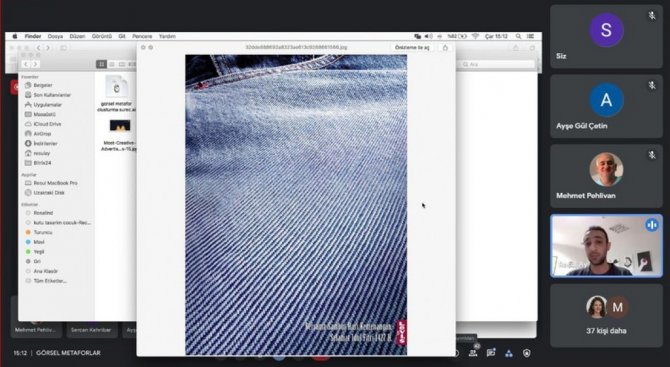The image size is (670, 367).
Task: Click the Levi's denim preview image
Action: [296, 205]
